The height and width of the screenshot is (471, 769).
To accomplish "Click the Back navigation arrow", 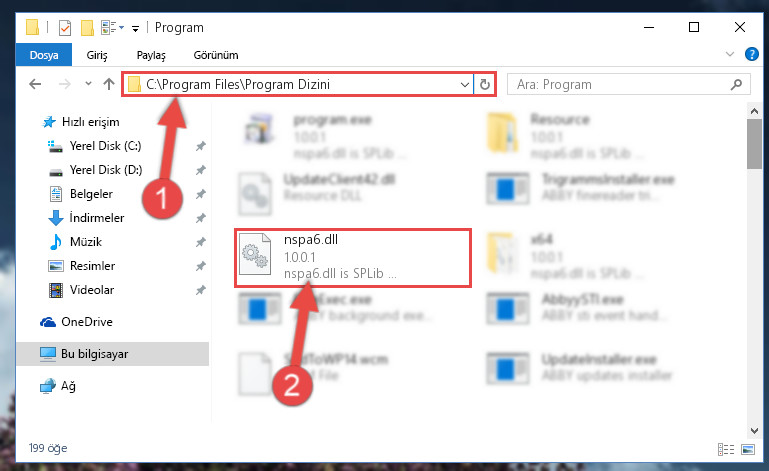I will point(35,84).
